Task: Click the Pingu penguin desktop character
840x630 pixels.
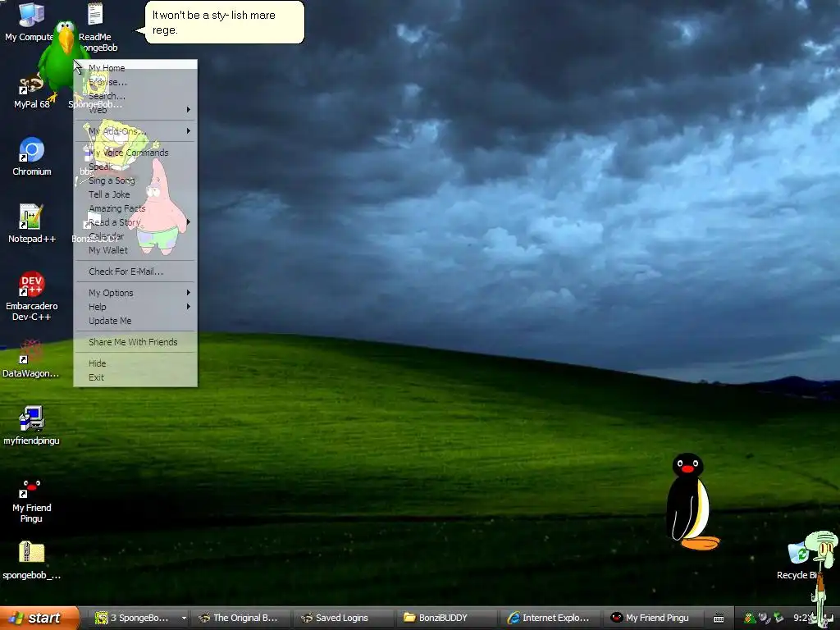Action: point(691,501)
